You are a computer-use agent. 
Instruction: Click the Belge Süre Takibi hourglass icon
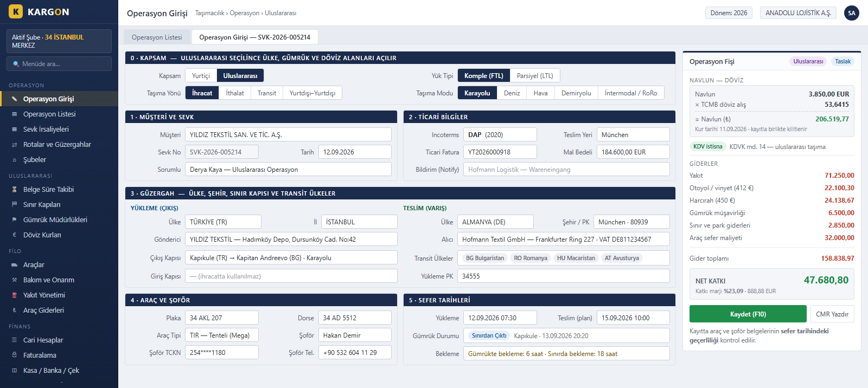15,189
